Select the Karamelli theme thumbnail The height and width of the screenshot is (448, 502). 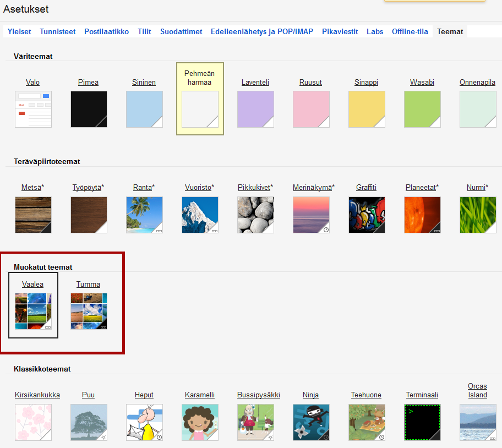tap(200, 422)
